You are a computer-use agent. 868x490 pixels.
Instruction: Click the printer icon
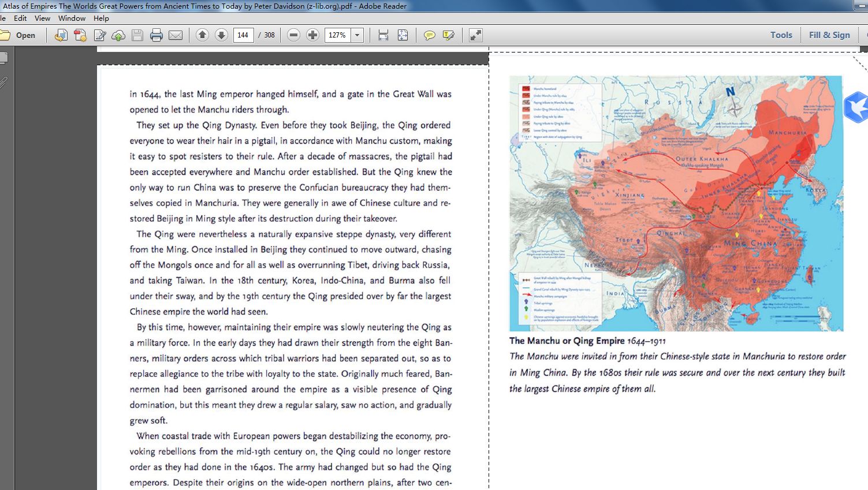click(156, 35)
